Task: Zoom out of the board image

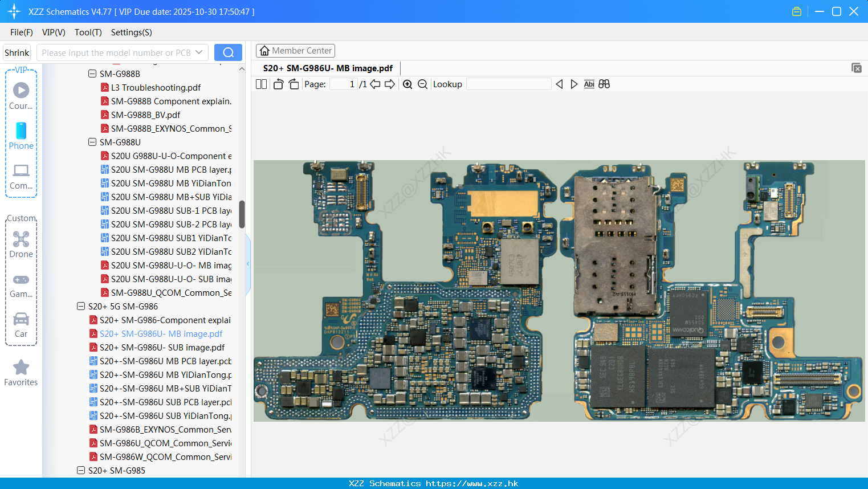Action: (422, 84)
